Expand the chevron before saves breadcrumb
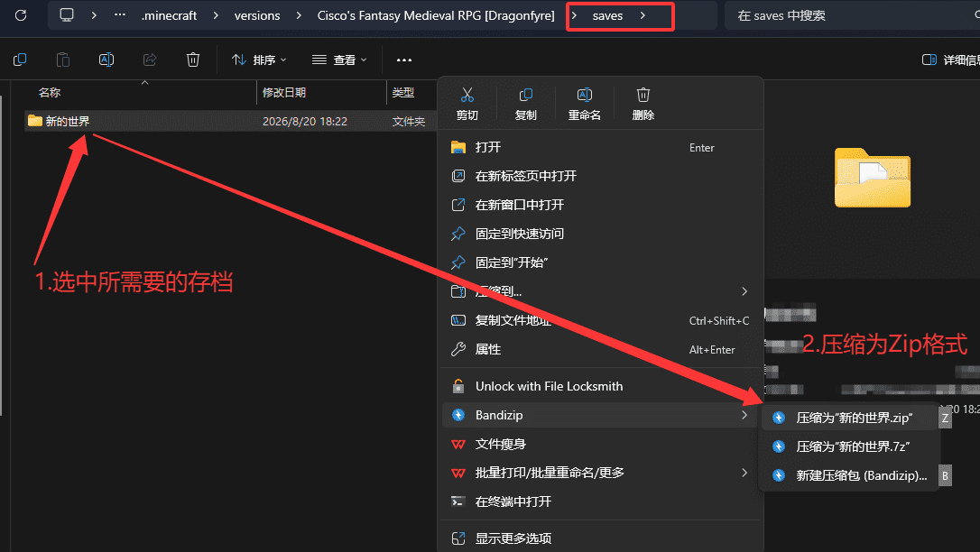This screenshot has width=980, height=552. (x=574, y=15)
